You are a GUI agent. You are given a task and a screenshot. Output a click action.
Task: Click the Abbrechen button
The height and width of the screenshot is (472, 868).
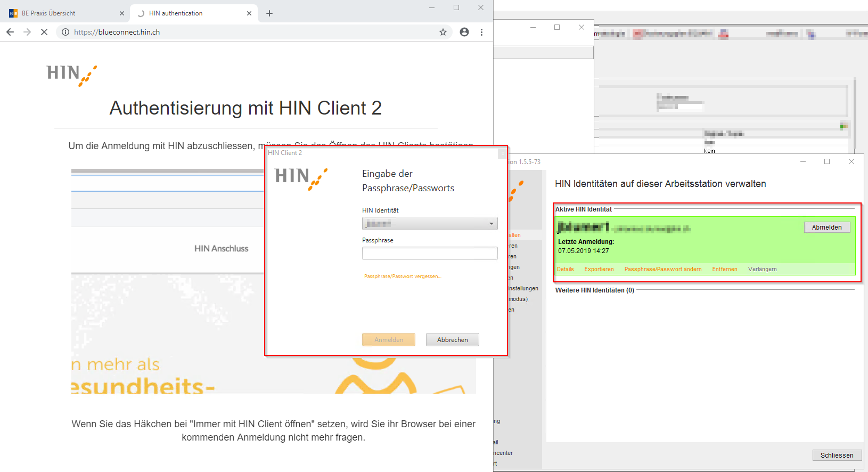pyautogui.click(x=452, y=340)
